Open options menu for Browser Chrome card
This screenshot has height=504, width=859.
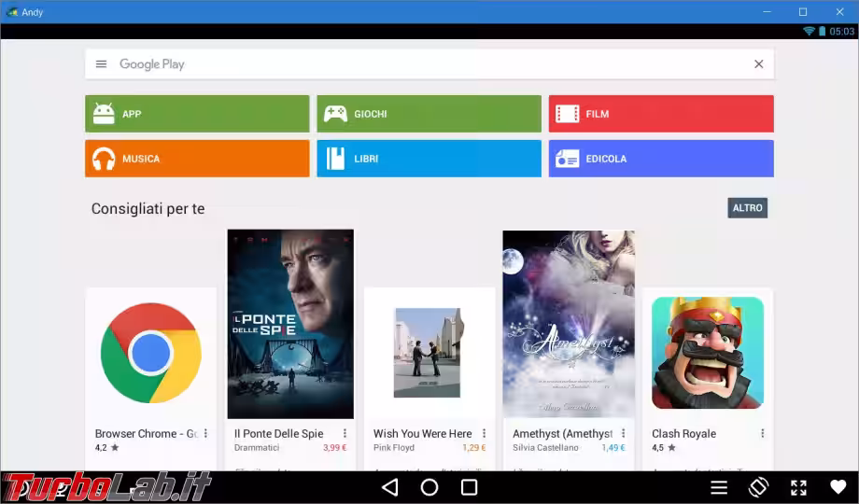coord(205,433)
